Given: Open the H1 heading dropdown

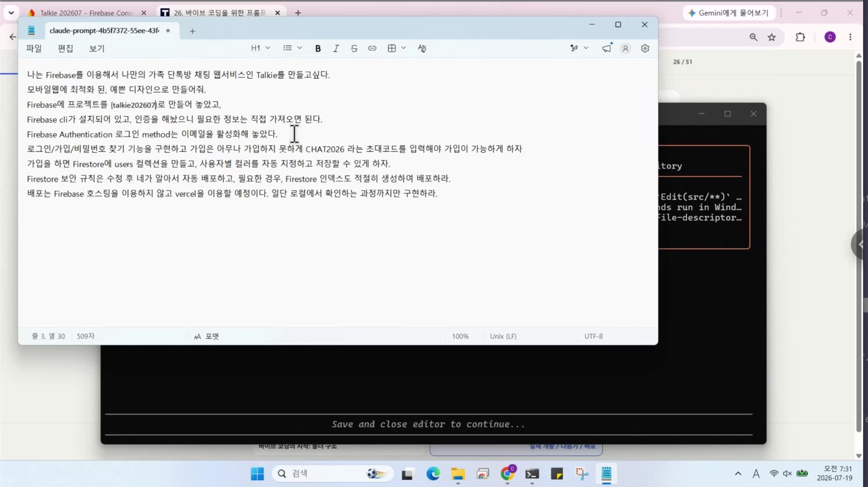Looking at the screenshot, I should click(260, 48).
